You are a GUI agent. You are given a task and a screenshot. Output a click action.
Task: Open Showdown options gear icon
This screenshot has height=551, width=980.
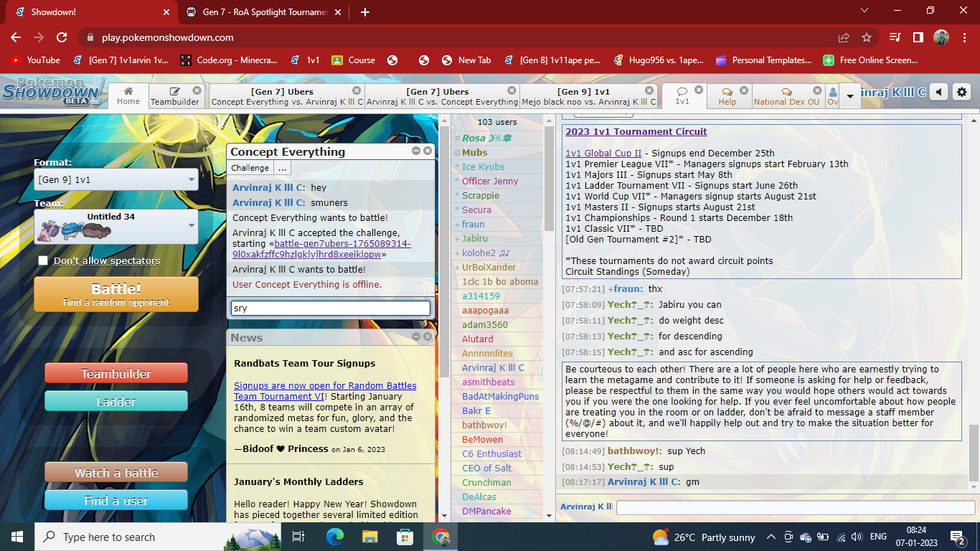click(x=962, y=92)
